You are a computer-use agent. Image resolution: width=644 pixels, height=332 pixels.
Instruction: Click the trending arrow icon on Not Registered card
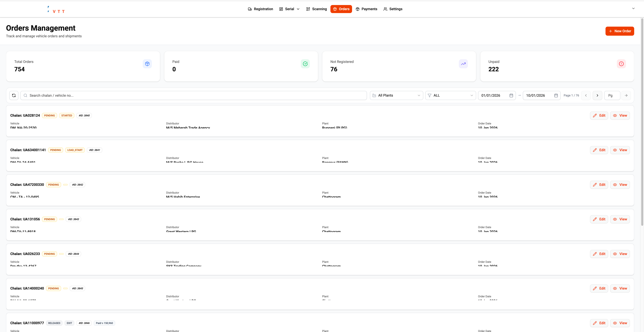(x=463, y=64)
